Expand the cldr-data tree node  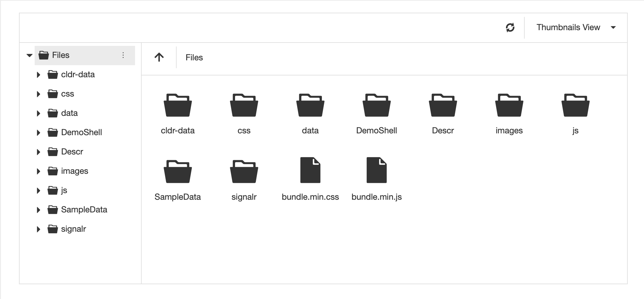pyautogui.click(x=38, y=75)
